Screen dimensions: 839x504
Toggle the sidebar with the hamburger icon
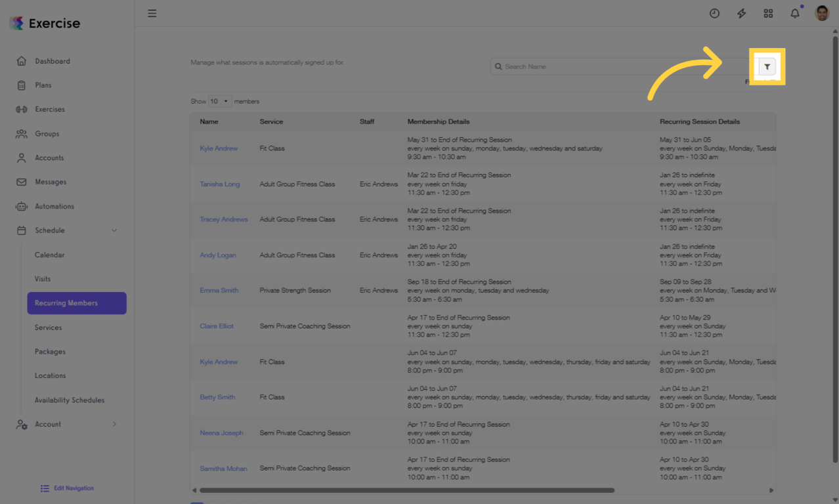pyautogui.click(x=152, y=13)
